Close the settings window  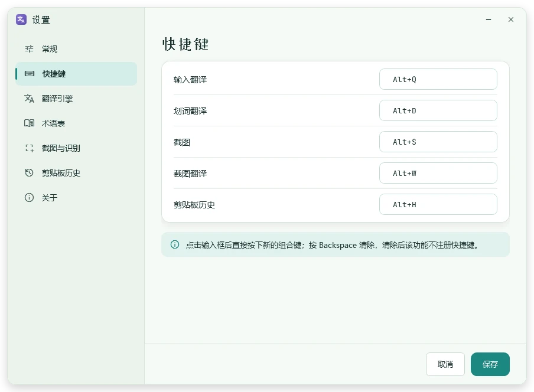click(x=511, y=19)
